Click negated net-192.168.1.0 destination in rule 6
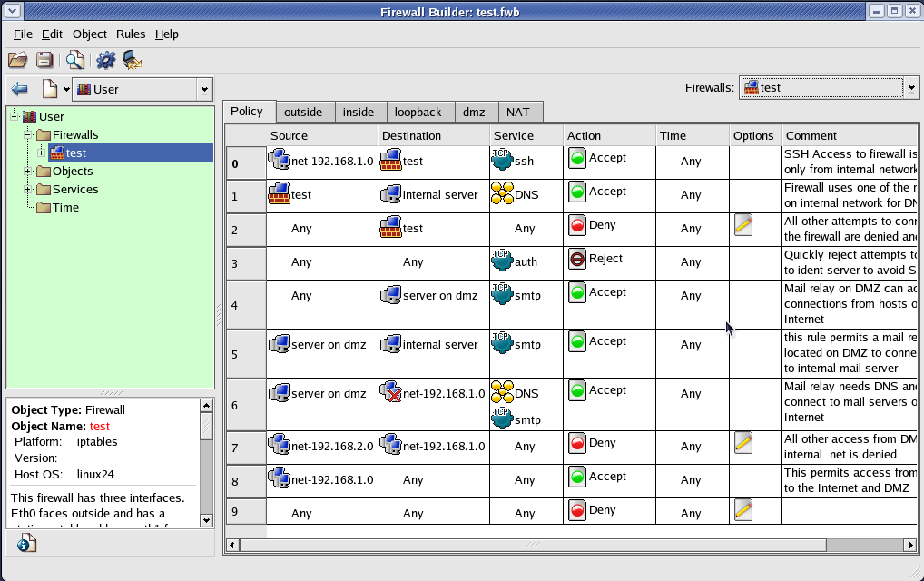This screenshot has width=924, height=581. [433, 393]
